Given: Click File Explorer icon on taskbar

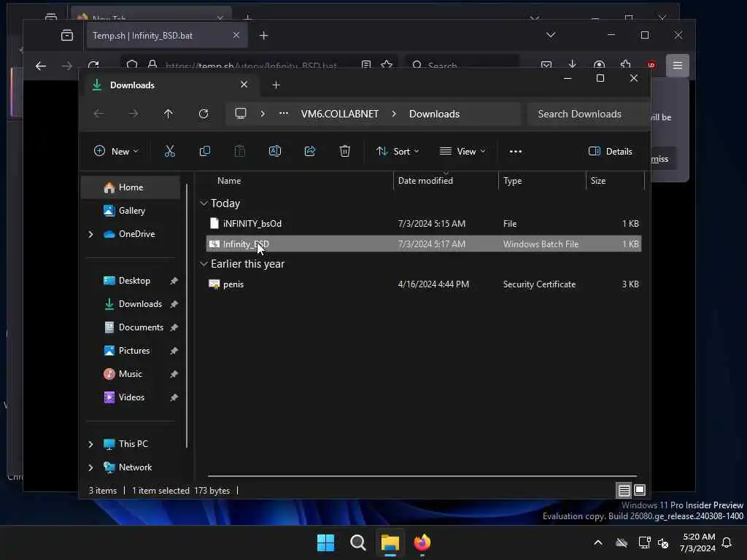Looking at the screenshot, I should tap(390, 542).
